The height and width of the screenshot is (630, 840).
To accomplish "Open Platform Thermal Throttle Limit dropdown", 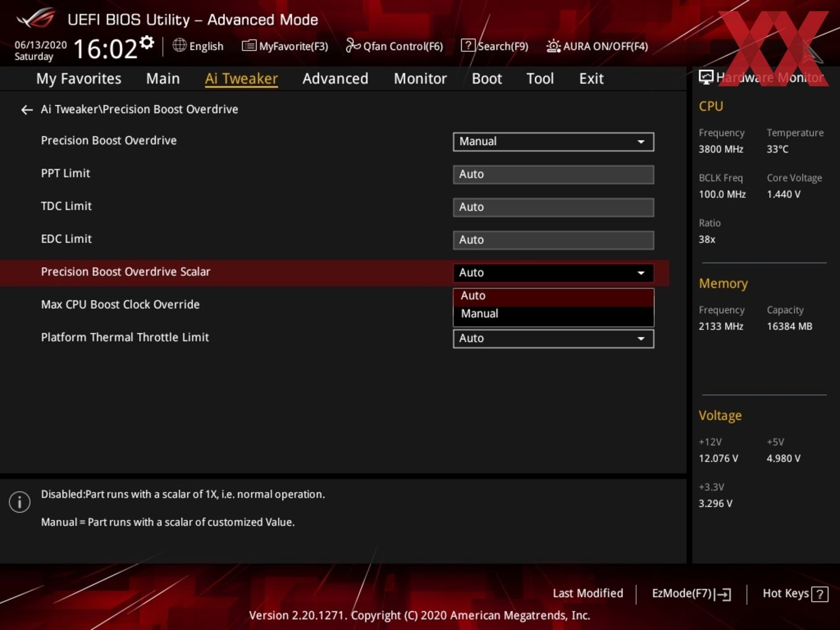I will (x=553, y=338).
